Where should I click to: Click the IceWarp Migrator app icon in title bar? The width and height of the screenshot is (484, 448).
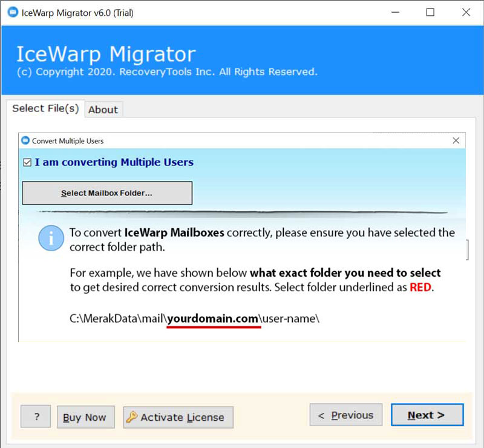[13, 12]
